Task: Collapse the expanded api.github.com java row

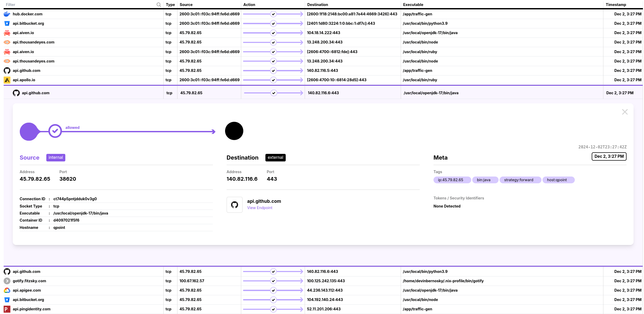Action: (323, 93)
